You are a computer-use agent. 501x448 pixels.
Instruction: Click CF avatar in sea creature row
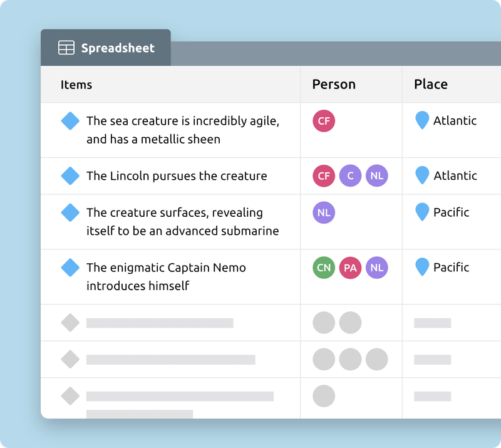(324, 121)
